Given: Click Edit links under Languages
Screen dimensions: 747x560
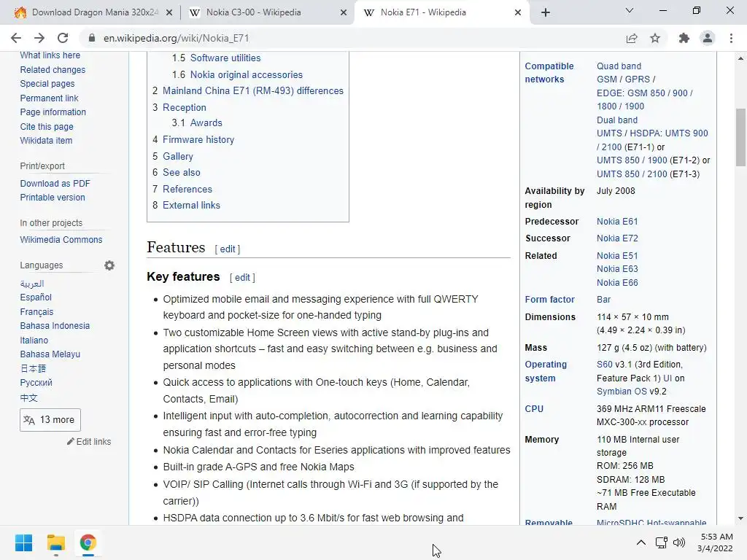Looking at the screenshot, I should point(89,441).
